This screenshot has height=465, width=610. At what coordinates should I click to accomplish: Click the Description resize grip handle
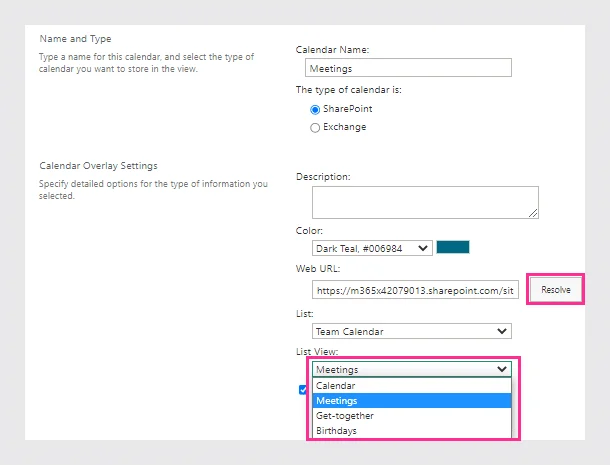coord(533,213)
